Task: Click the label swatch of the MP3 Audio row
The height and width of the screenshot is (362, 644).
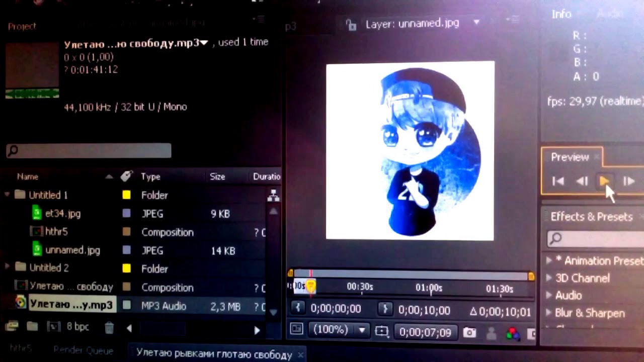Action: click(x=127, y=305)
